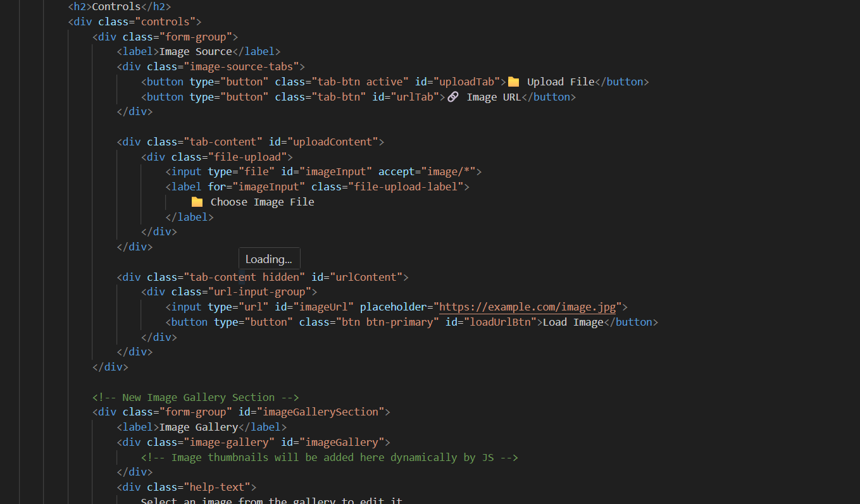Click the class value "file-upload" on the div

tap(247, 156)
